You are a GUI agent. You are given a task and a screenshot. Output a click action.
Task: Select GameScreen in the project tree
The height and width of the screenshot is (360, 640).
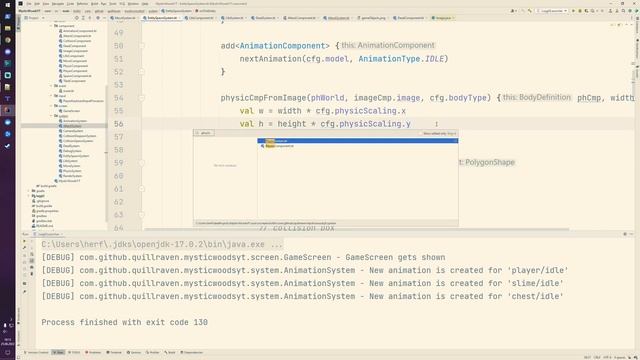[69, 111]
